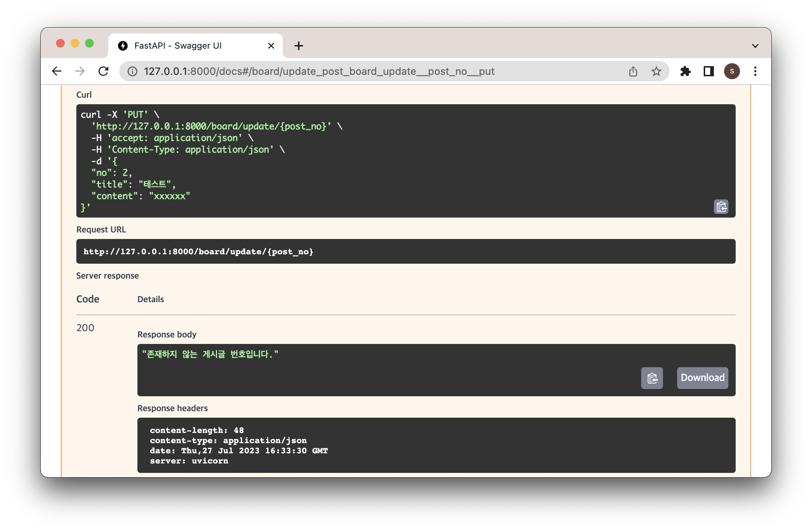Viewport: 812px width, 531px height.
Task: Close the FastAPI Swagger UI tab
Action: 271,46
